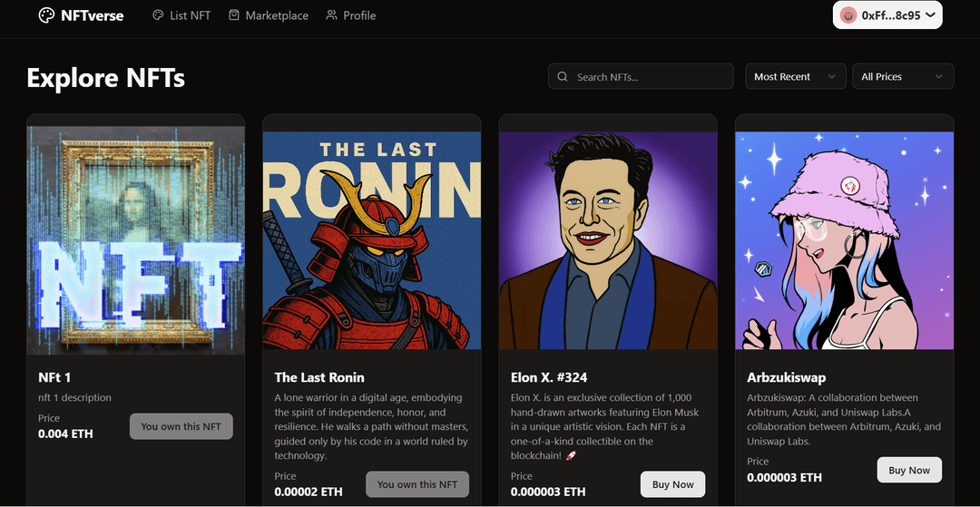Image resolution: width=980 pixels, height=507 pixels.
Task: Navigate to Profile
Action: pyautogui.click(x=358, y=15)
